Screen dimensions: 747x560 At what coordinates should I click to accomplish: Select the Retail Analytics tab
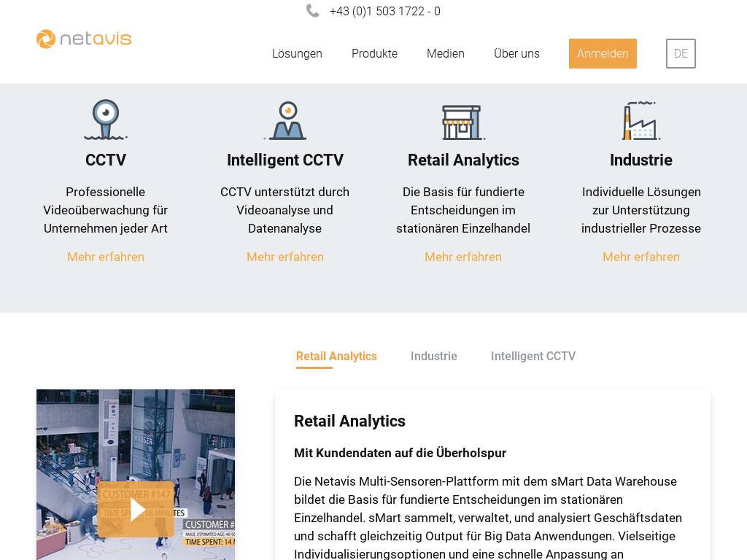click(x=336, y=357)
